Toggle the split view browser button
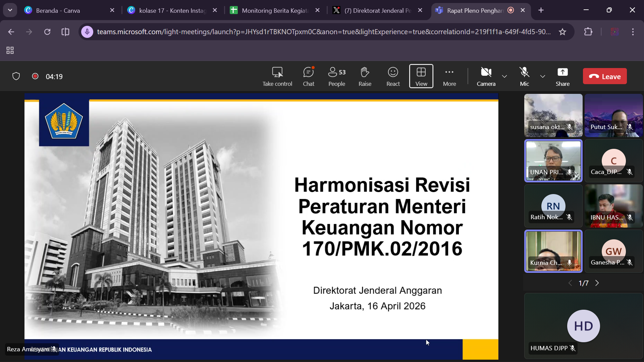The image size is (644, 362). 65,32
